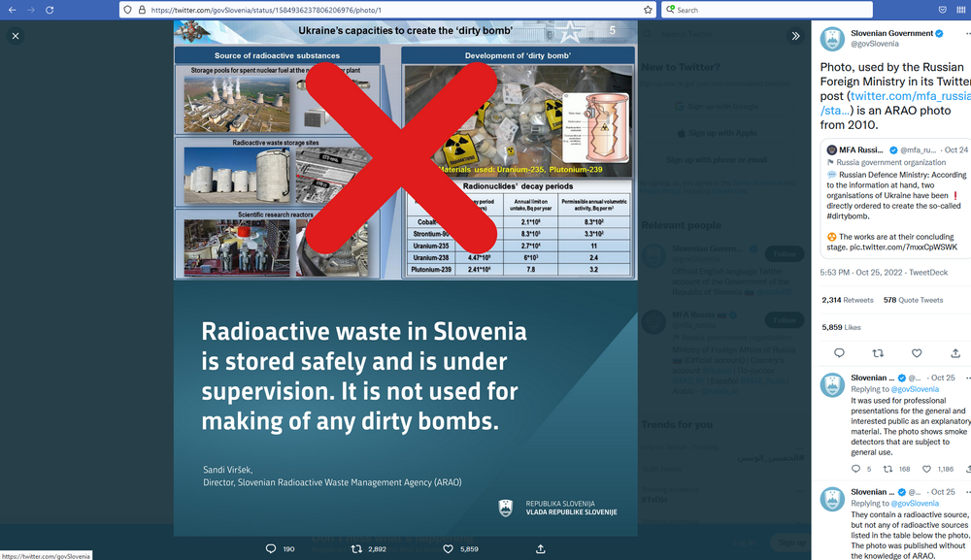Screen dimensions: 971x560
Task: Click the browser forward arrow
Action: (31, 10)
